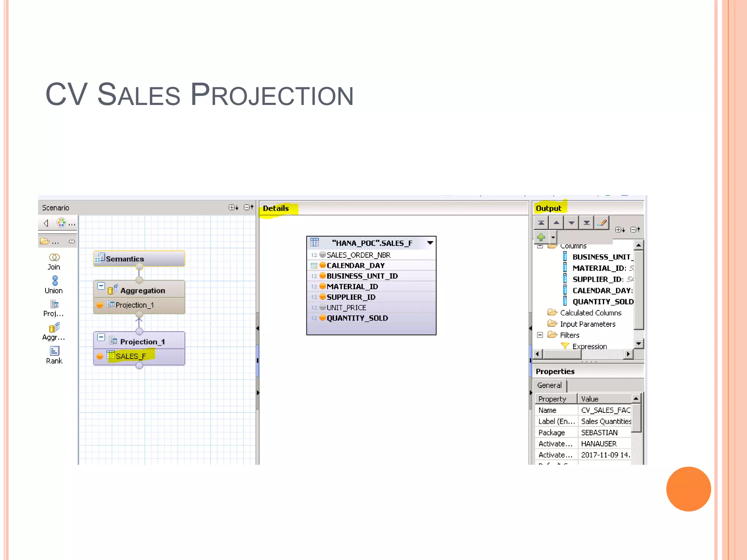Viewport: 747px width, 560px height.
Task: Click the 2017-11-09 activation date cell
Action: [x=605, y=455]
